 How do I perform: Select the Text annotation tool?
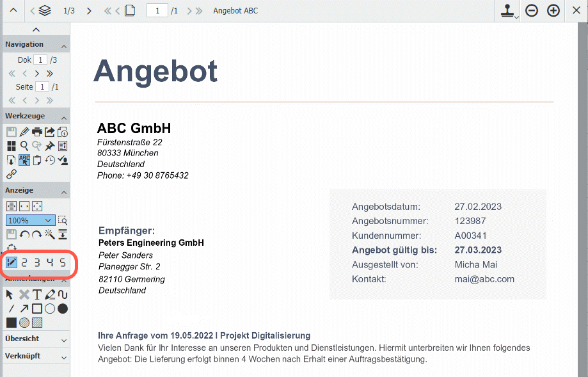(37, 294)
